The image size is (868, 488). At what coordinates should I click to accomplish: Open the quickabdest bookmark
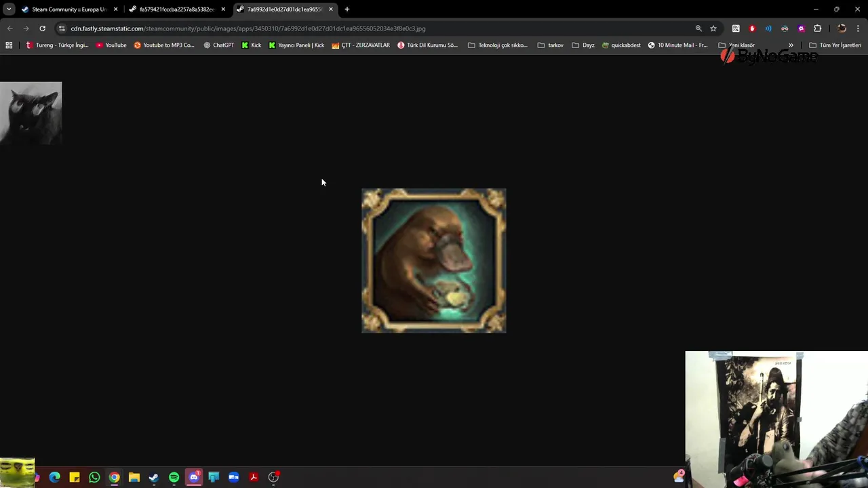(x=621, y=45)
